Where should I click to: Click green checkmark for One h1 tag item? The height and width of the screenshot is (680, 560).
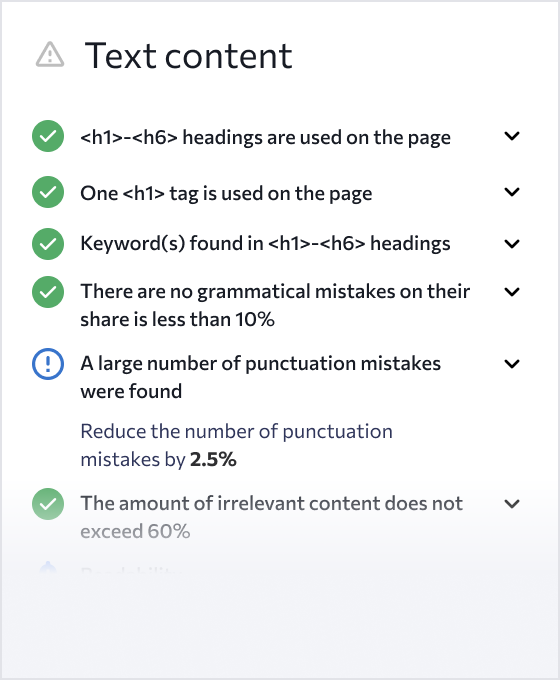pos(48,192)
